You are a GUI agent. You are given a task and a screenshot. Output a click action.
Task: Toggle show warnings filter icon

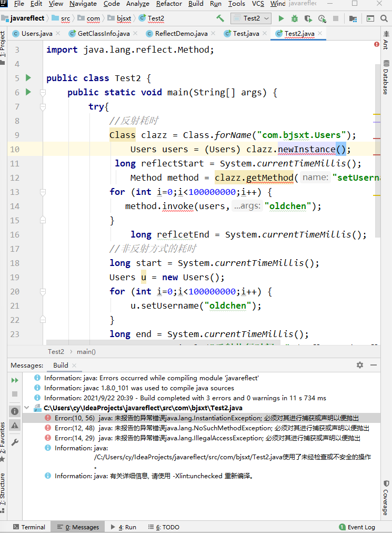point(15,425)
